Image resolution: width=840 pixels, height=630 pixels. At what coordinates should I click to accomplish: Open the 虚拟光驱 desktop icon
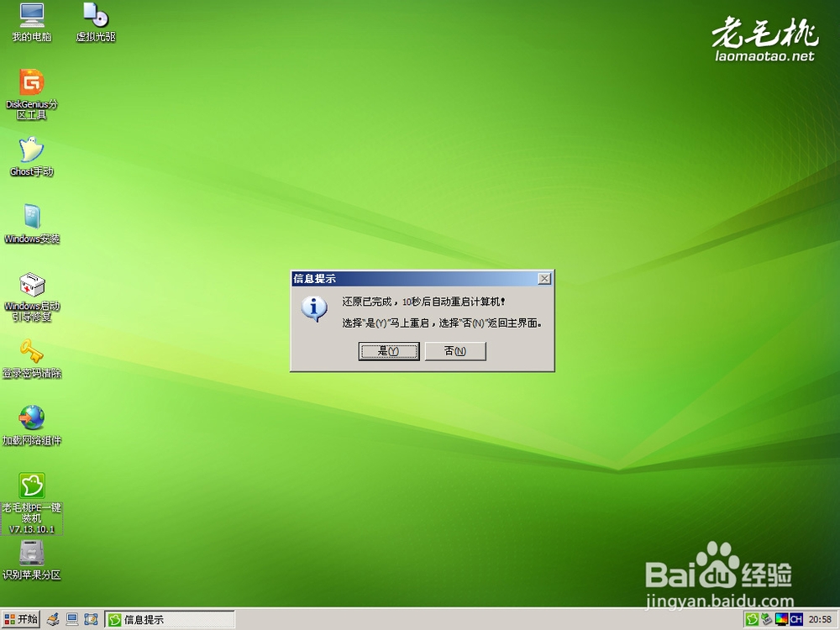pyautogui.click(x=96, y=23)
